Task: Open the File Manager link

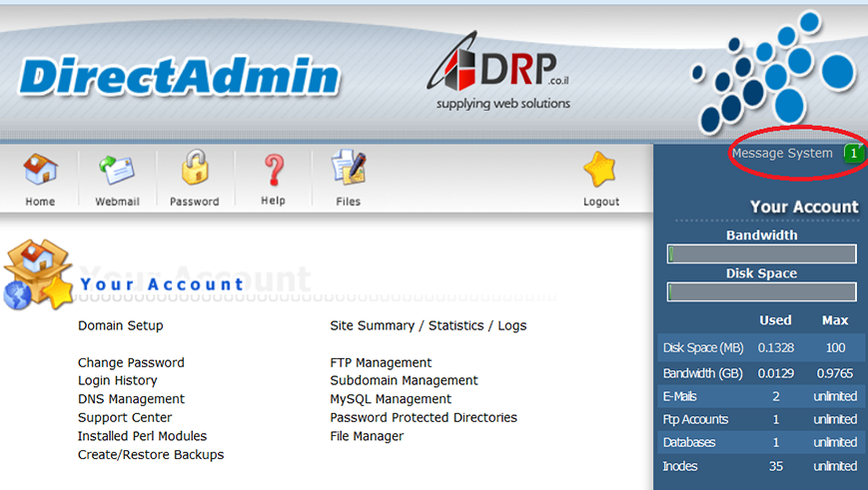Action: pos(367,436)
